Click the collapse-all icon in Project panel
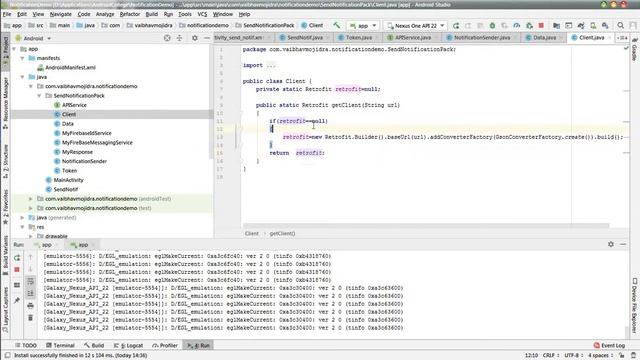Screen dimensions: 640x360 tap(179, 38)
